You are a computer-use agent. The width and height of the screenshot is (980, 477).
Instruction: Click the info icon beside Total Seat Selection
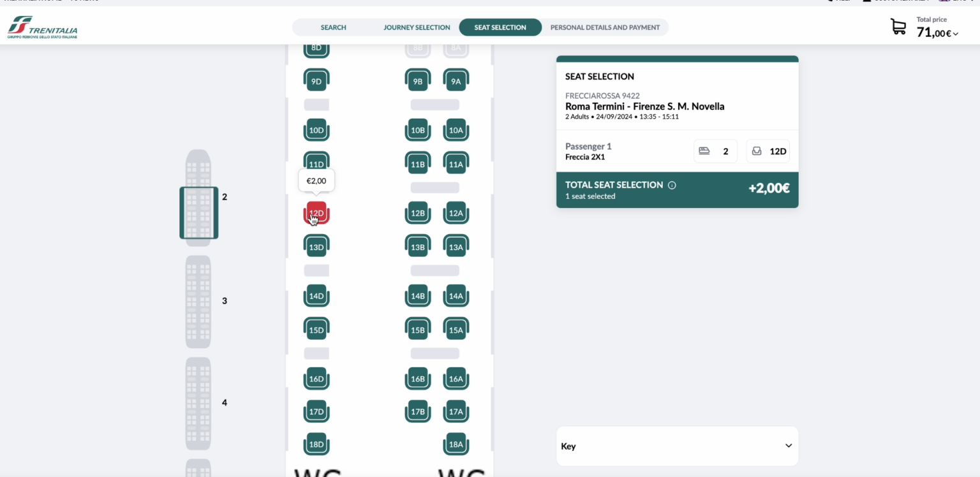pos(672,185)
